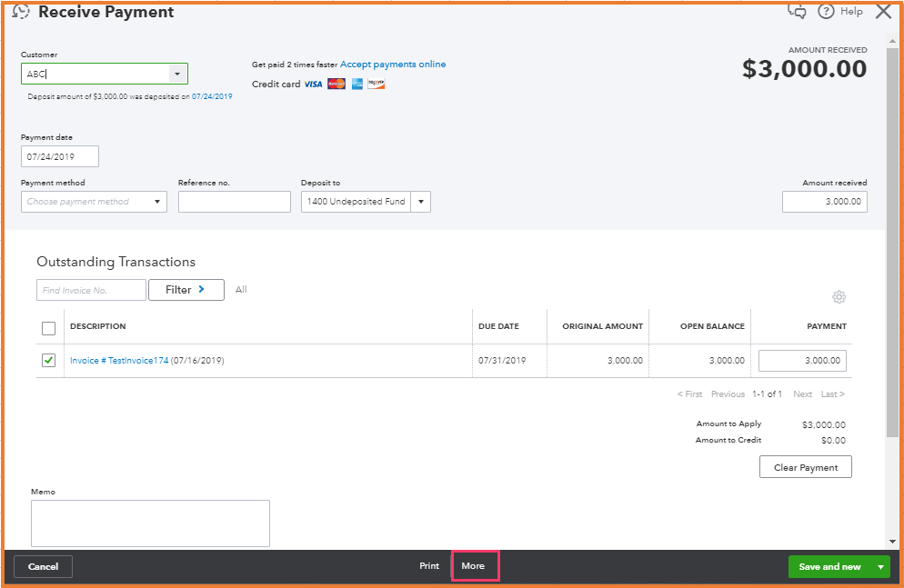Viewport: 904px width, 588px height.
Task: Click the Save and new button
Action: point(829,567)
